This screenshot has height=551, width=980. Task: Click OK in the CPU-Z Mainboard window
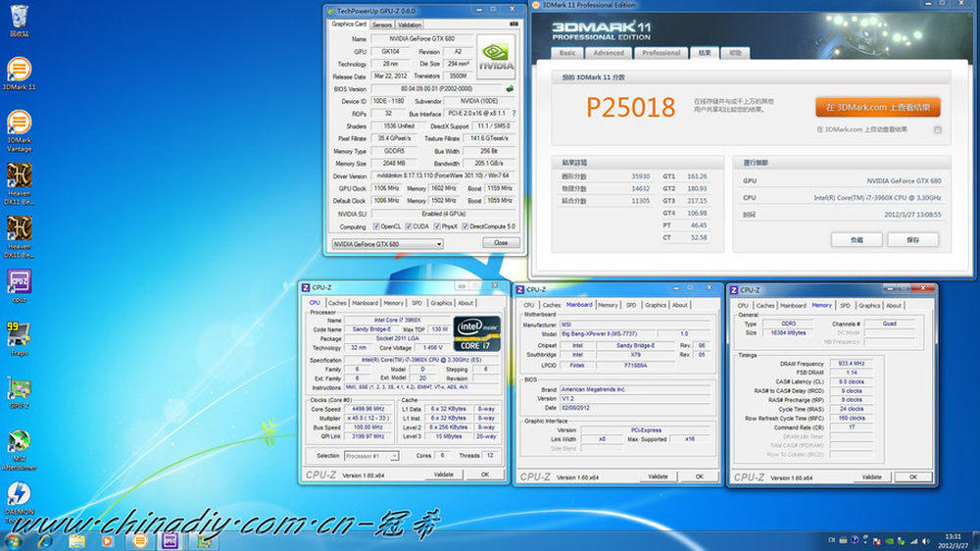[700, 476]
